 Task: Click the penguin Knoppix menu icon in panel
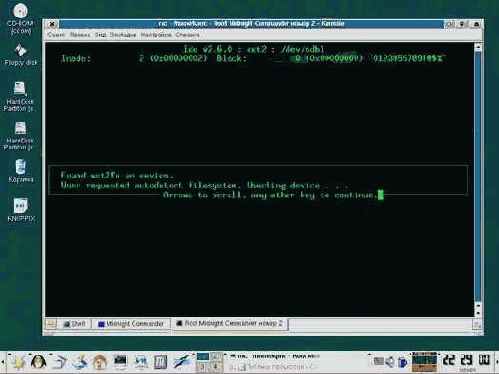[x=39, y=361]
